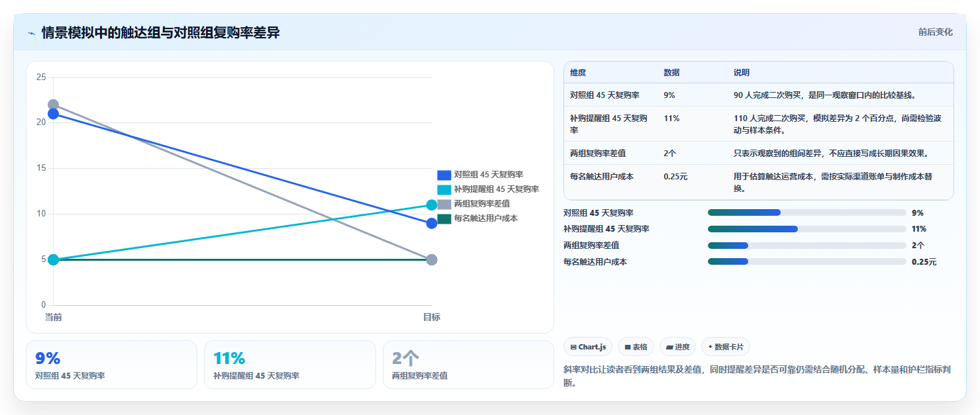This screenshot has width=980, height=415.
Task: Click gray data point at 5 on 目标
Action: [432, 259]
